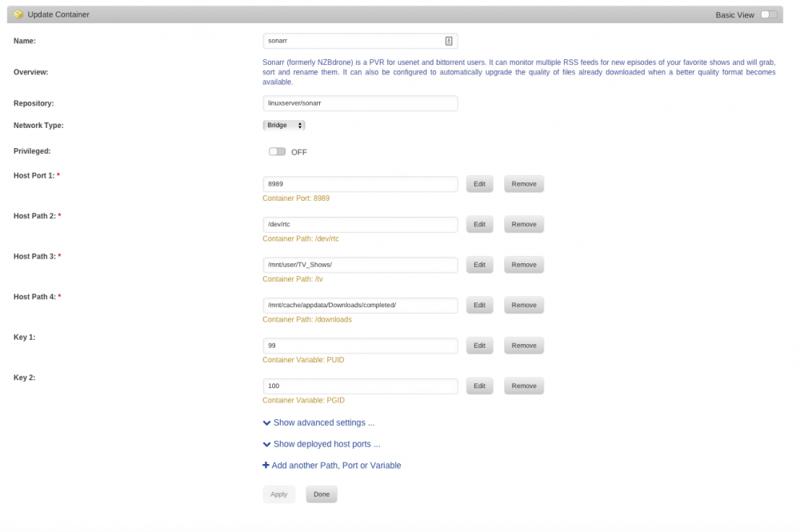The image size is (800, 532).
Task: Toggle the Basic View switch
Action: coord(768,14)
